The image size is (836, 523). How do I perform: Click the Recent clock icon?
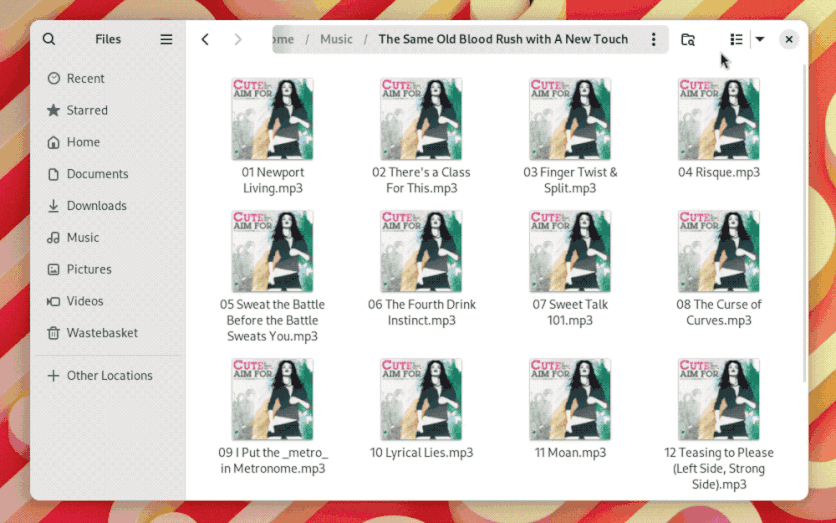[x=53, y=78]
